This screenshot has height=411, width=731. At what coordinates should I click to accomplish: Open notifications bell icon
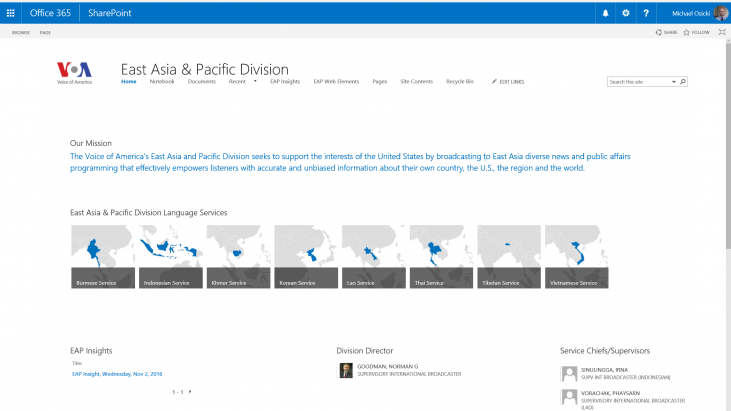point(605,13)
